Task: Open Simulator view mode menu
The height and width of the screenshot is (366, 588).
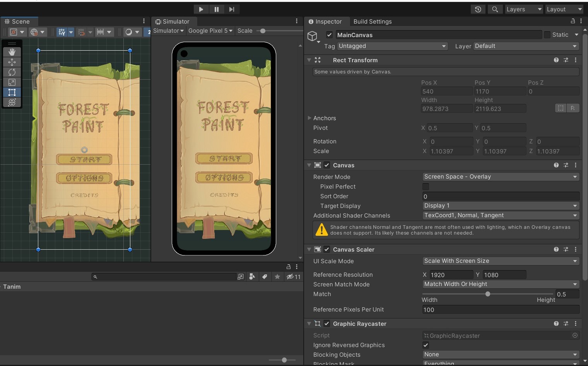Action: (x=168, y=31)
